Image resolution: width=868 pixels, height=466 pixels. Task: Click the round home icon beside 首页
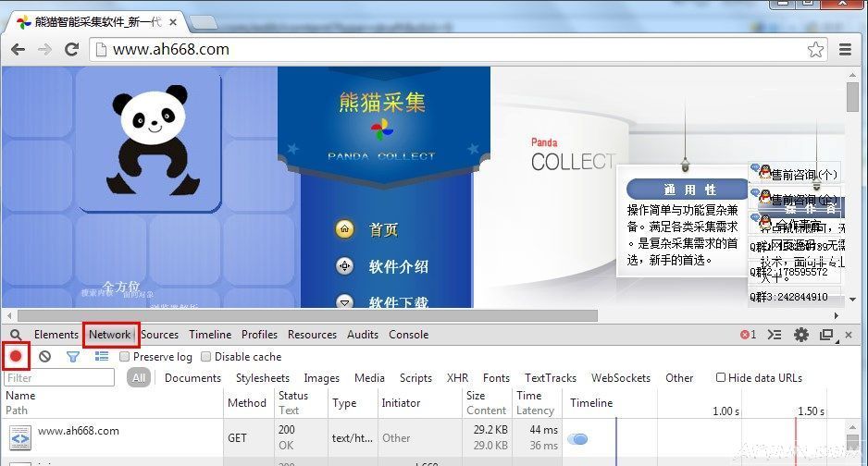[345, 229]
